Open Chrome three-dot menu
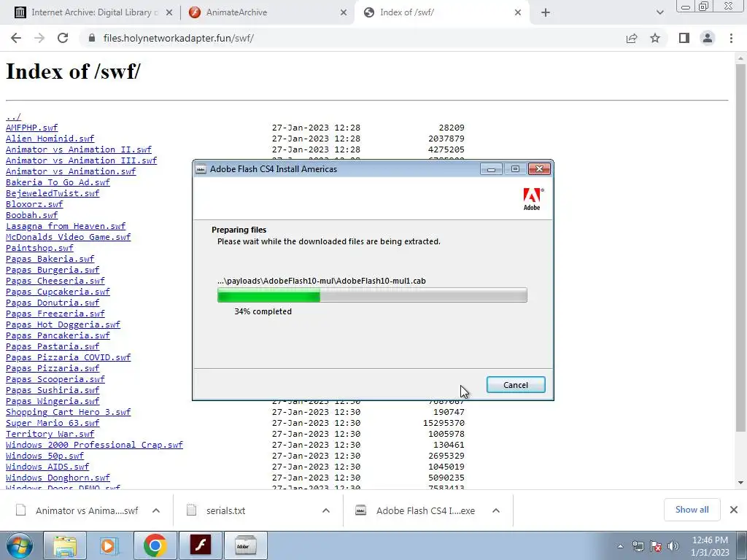The height and width of the screenshot is (560, 747). 731,38
